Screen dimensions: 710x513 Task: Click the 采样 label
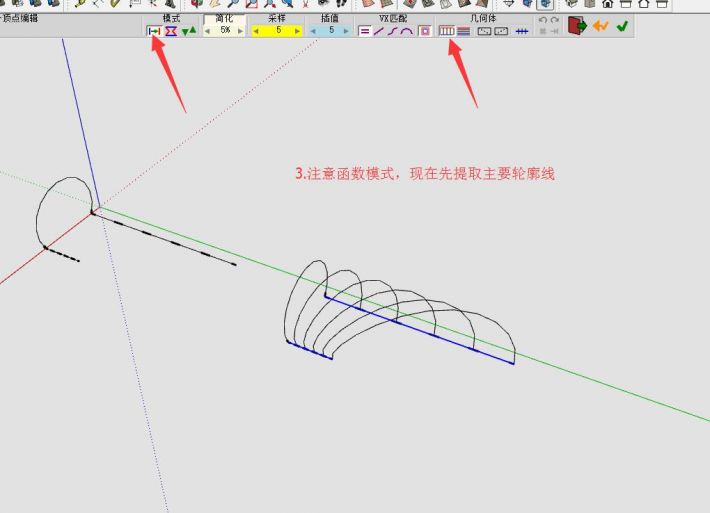[277, 19]
